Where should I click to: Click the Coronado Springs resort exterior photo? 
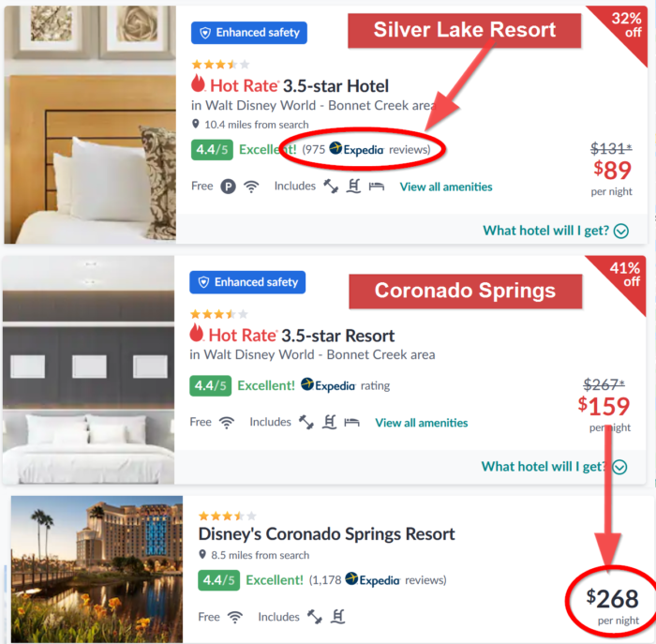[97, 569]
